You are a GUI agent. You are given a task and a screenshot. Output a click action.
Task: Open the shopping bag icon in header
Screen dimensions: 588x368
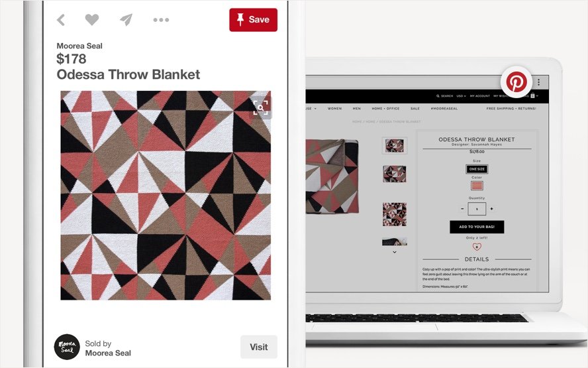pyautogui.click(x=533, y=95)
